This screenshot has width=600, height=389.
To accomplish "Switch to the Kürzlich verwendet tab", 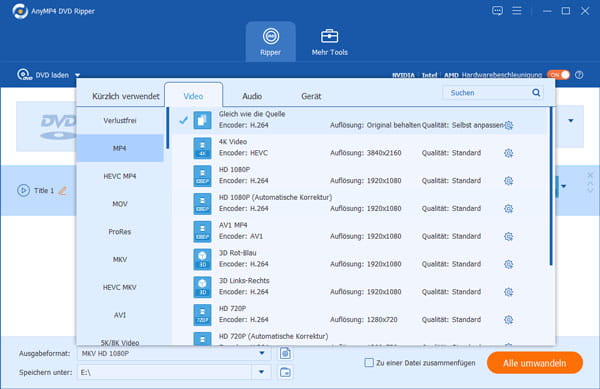I will coord(126,96).
